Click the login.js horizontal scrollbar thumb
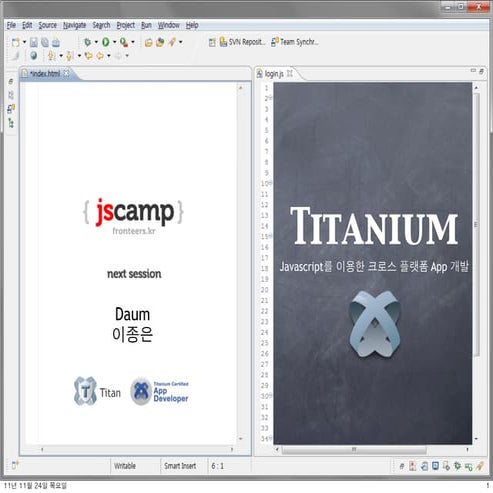This screenshot has height=493, width=493. coord(354,450)
